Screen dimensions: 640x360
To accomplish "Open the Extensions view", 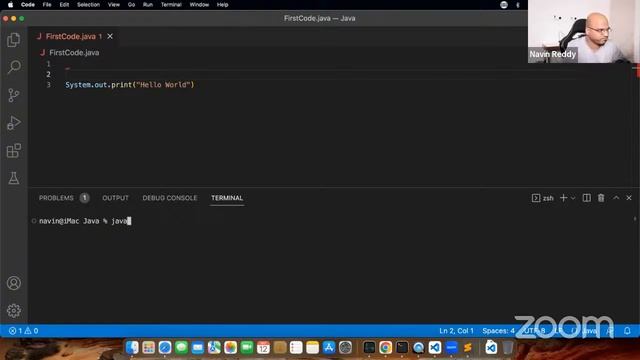I will point(13,151).
